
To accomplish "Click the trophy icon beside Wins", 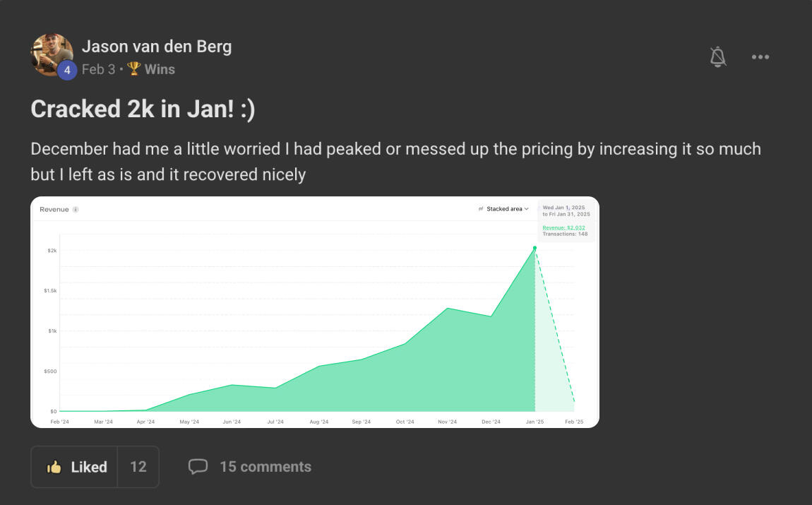I will (134, 69).
